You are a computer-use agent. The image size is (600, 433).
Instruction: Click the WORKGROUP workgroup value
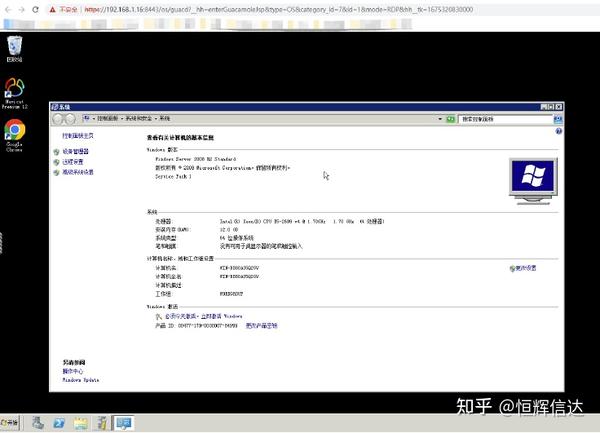pos(231,294)
